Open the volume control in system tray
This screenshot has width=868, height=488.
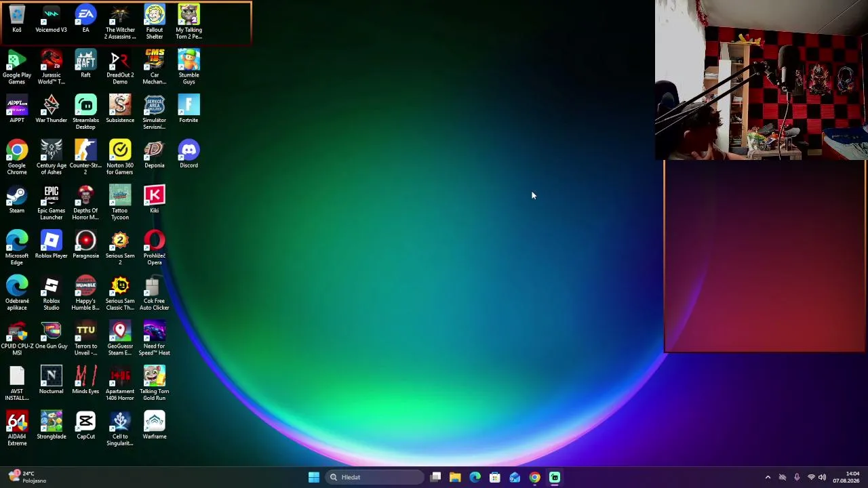click(x=822, y=477)
